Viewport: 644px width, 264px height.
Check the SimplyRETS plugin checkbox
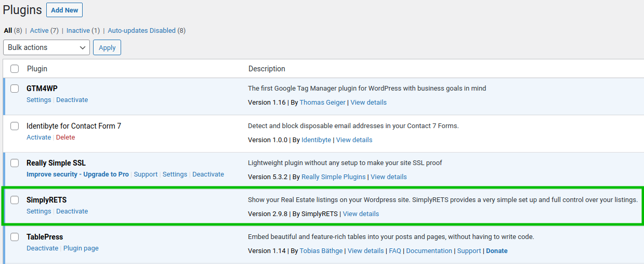pos(15,200)
